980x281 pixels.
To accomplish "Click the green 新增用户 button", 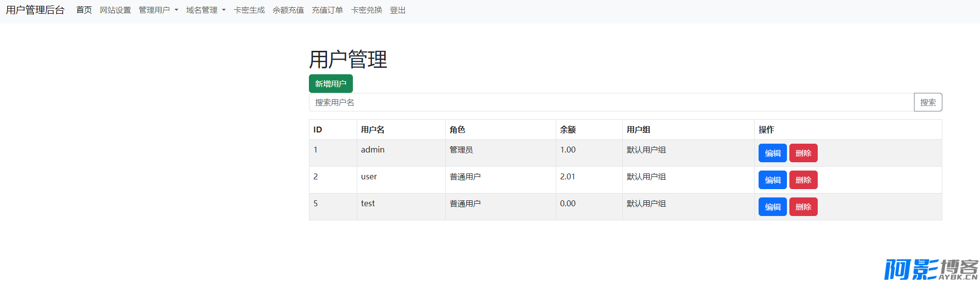I will pos(331,84).
